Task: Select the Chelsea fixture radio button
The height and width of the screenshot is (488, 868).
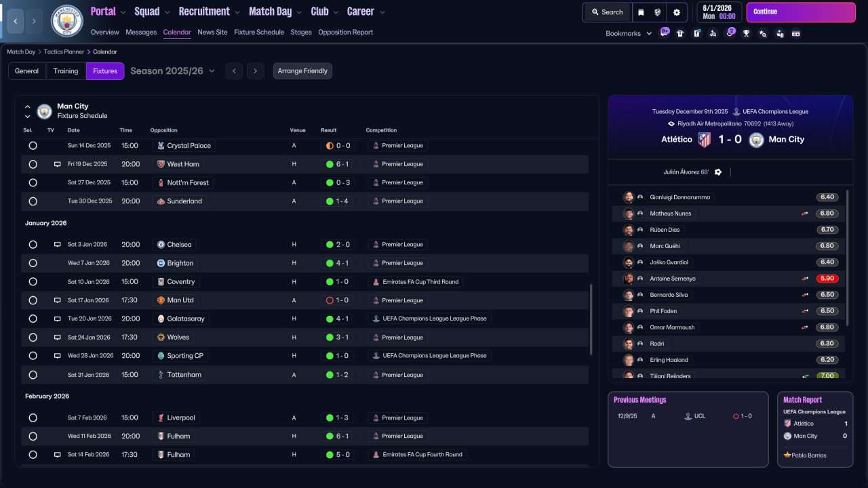Action: click(33, 245)
